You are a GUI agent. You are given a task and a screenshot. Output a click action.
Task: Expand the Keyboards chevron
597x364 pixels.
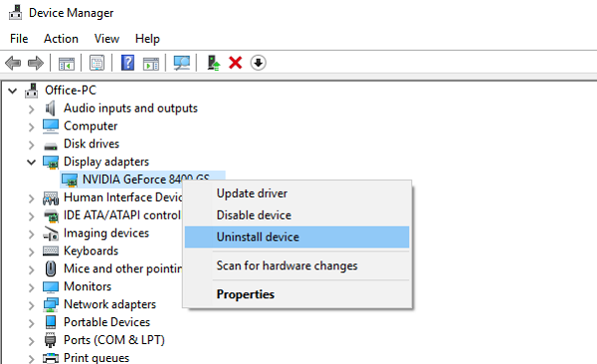(x=31, y=252)
